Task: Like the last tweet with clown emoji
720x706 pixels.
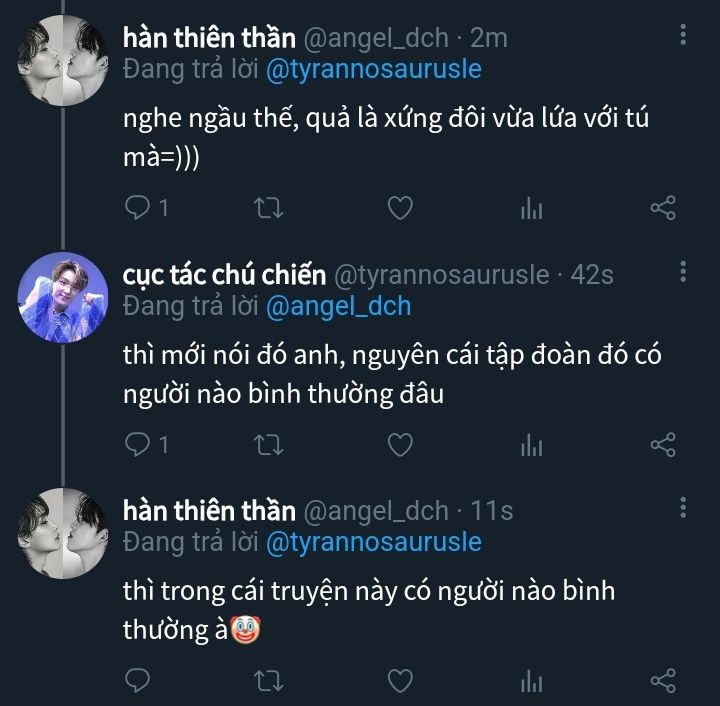Action: 400,681
